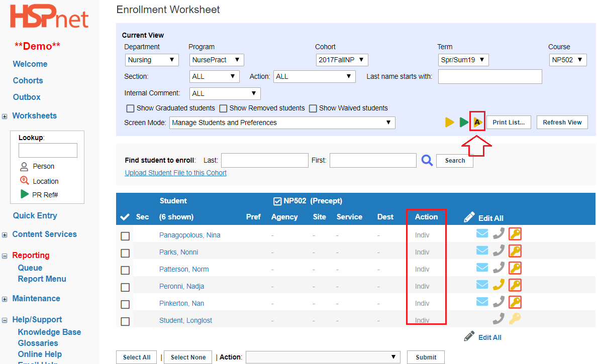Click the Select All button
The height and width of the screenshot is (364, 597).
[x=136, y=357]
